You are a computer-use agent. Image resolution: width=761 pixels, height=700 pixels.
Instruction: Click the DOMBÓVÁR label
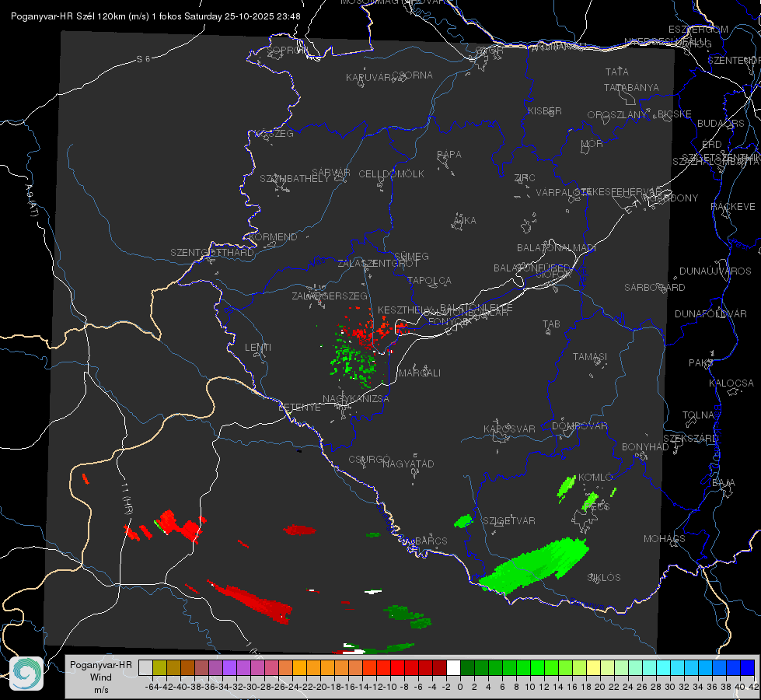coord(579,426)
